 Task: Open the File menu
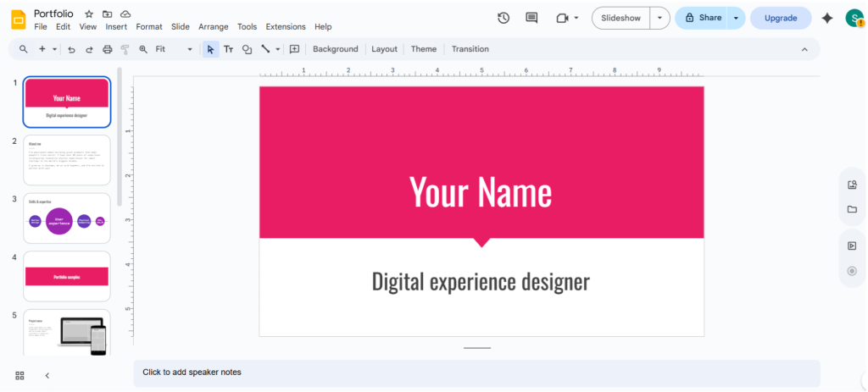(x=41, y=26)
